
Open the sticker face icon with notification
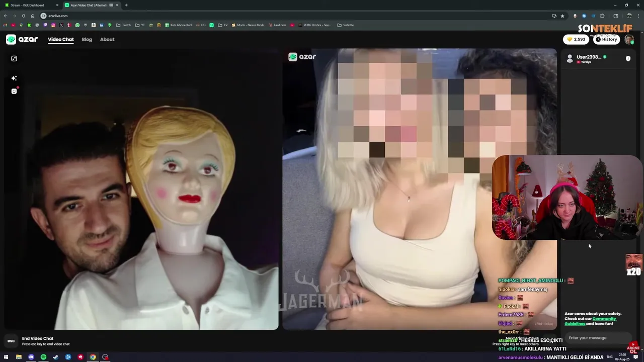coord(14,91)
